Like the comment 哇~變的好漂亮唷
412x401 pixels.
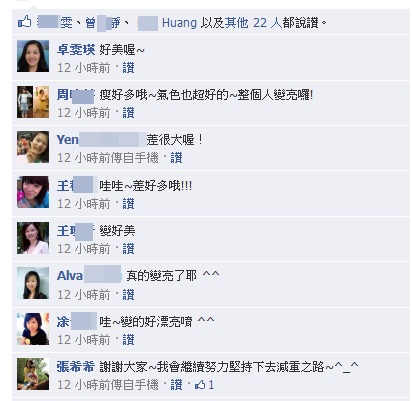click(x=128, y=340)
